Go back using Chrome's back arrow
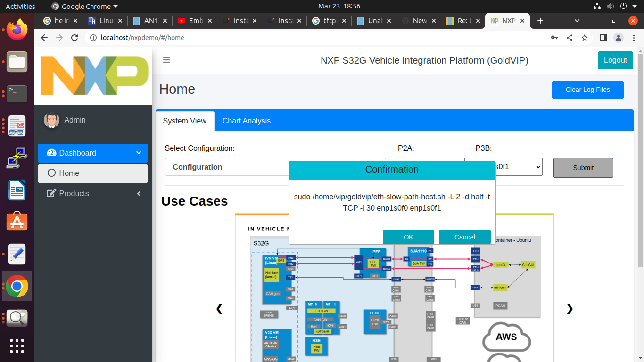The height and width of the screenshot is (362, 644). click(44, 38)
